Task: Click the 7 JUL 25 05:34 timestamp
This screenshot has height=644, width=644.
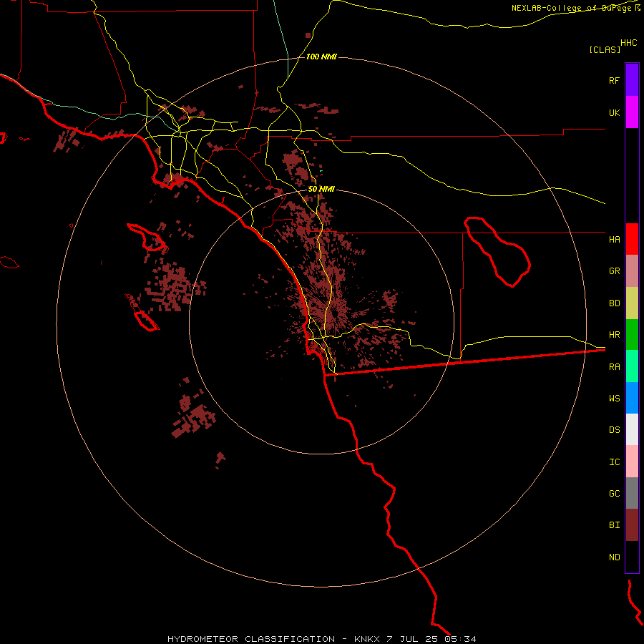Action: click(x=431, y=639)
